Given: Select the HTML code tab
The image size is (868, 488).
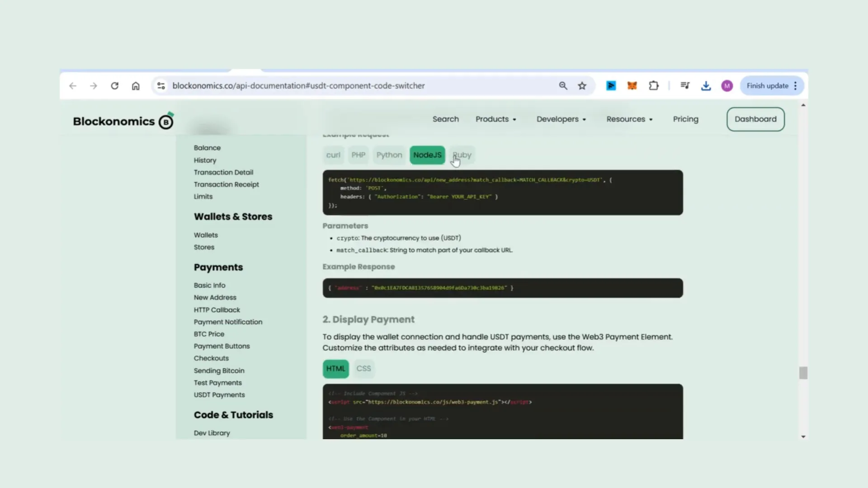Looking at the screenshot, I should [335, 369].
